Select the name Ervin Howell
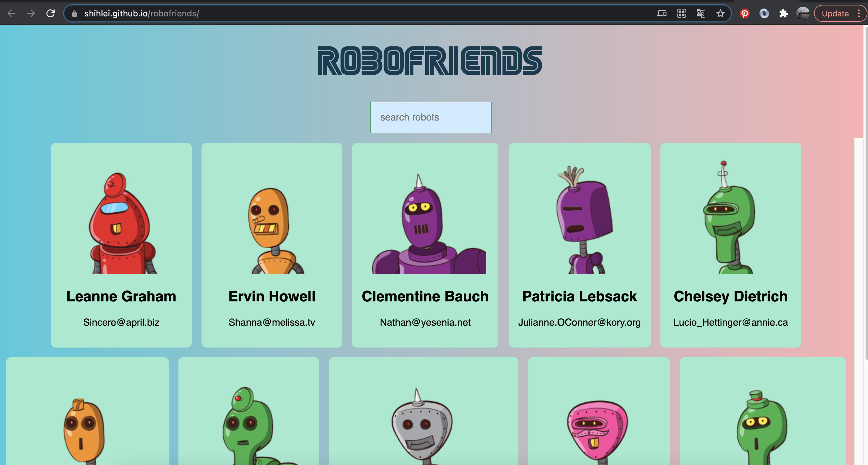868x465 pixels. pyautogui.click(x=272, y=297)
